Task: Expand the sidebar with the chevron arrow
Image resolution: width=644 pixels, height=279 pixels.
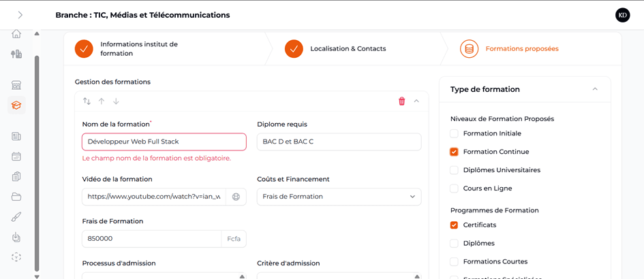Action: pos(20,15)
